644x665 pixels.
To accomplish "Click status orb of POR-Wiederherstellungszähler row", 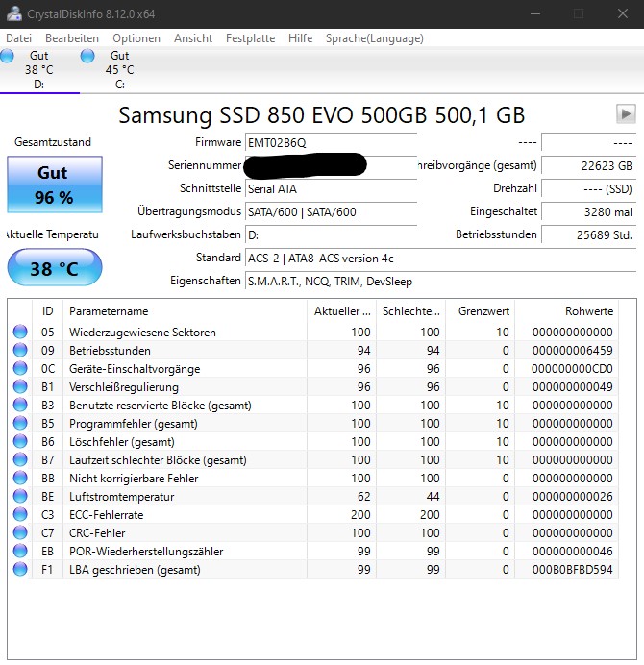I will 20,551.
